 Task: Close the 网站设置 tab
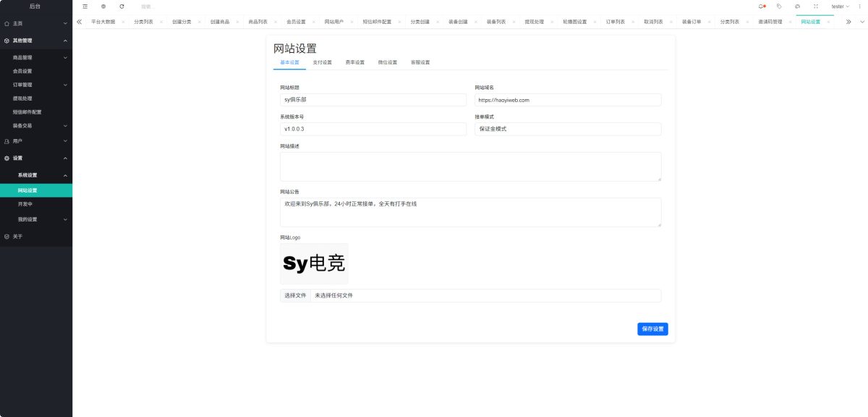pyautogui.click(x=829, y=22)
